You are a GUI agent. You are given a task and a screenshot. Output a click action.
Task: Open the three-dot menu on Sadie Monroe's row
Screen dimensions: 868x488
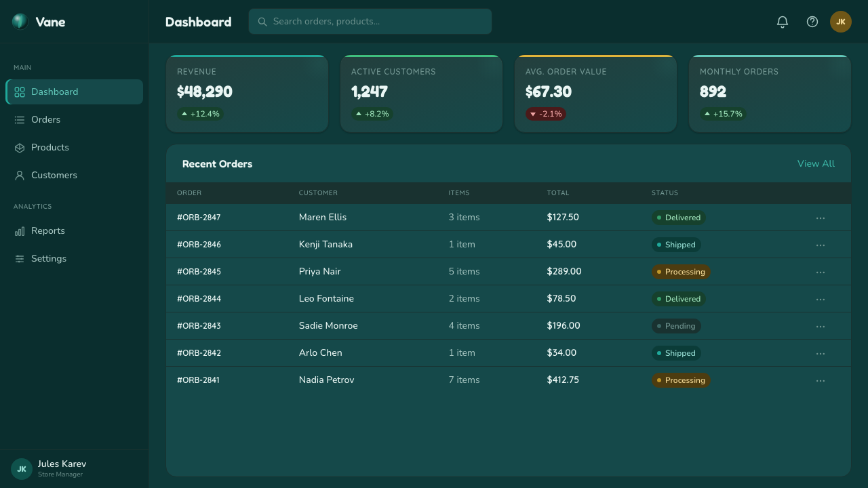821,326
